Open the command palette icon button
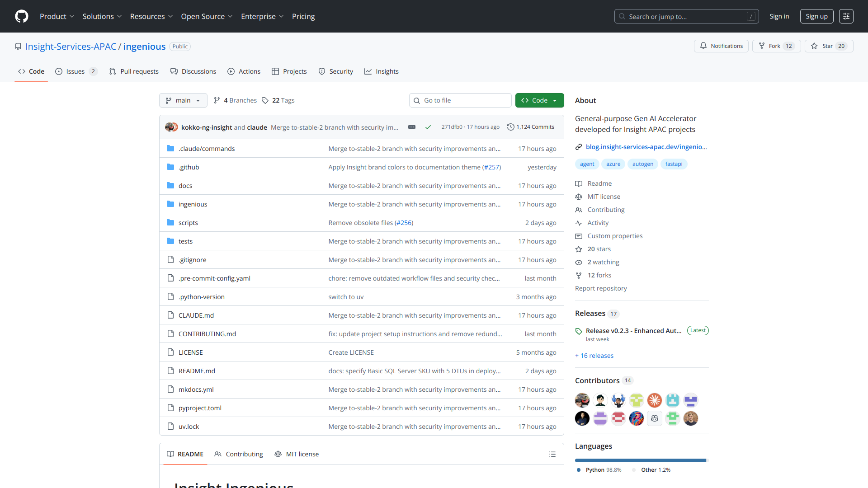Screen dimensions: 868x488 846,16
